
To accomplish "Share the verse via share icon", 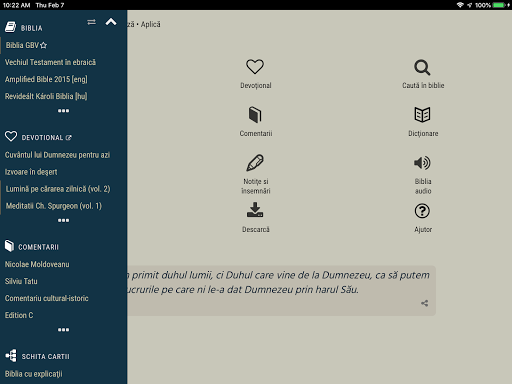I will pyautogui.click(x=424, y=303).
